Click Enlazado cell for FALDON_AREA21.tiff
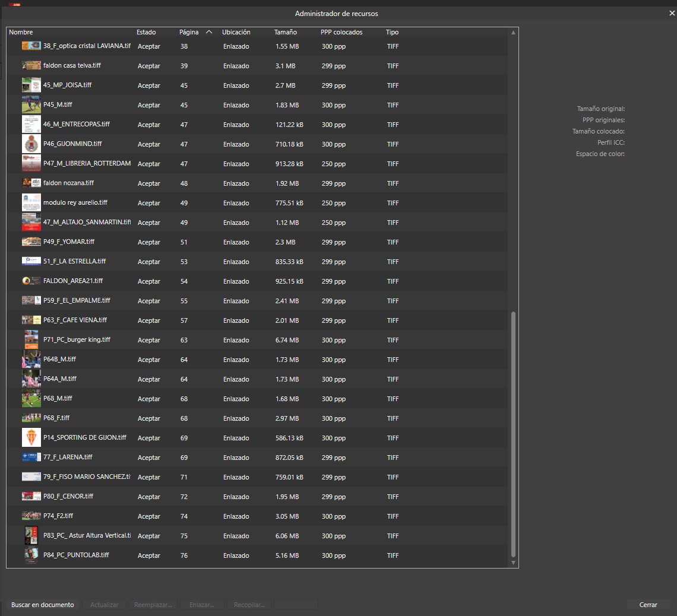This screenshot has width=677, height=616. point(236,281)
